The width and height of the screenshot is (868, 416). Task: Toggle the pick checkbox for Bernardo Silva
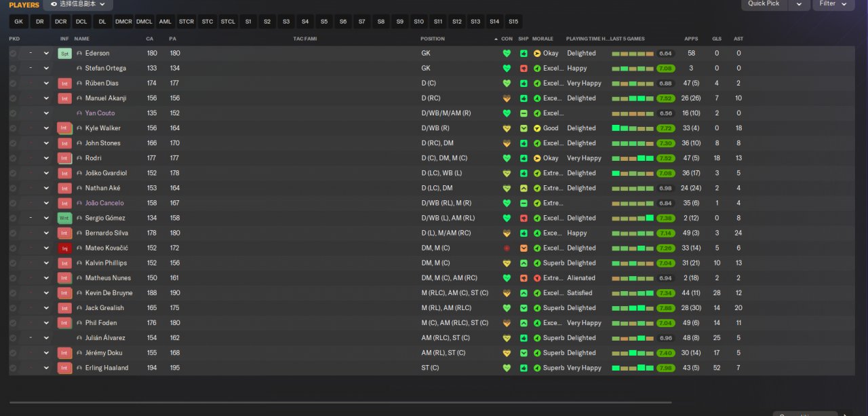pos(13,233)
